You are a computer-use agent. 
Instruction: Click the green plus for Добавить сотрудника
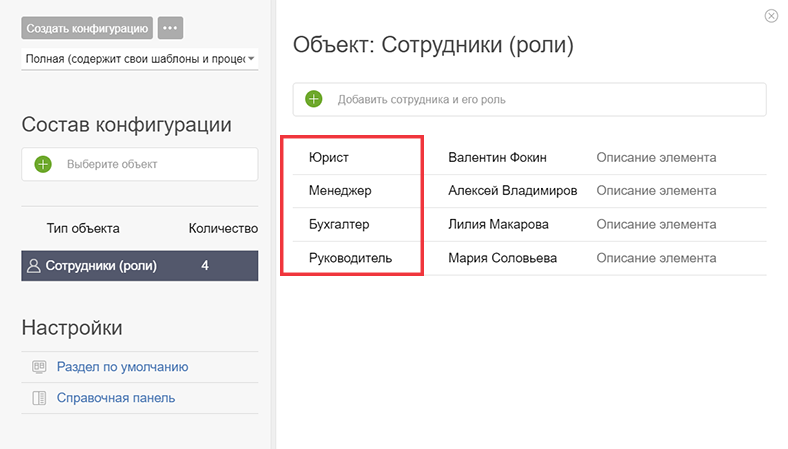click(314, 99)
